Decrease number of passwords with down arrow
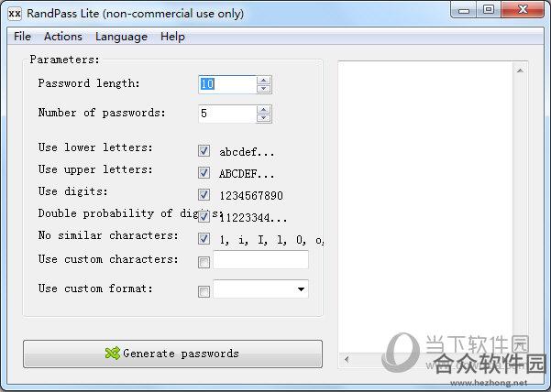This screenshot has height=392, width=551. (264, 118)
